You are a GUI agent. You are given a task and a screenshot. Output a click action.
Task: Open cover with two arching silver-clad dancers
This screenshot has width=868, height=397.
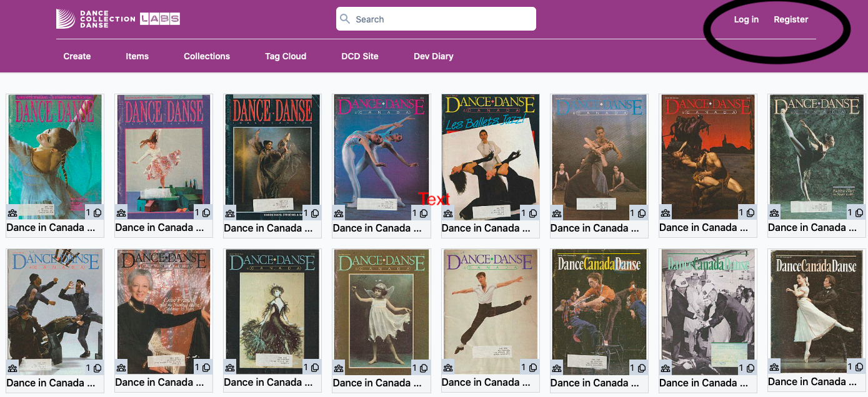coord(381,157)
